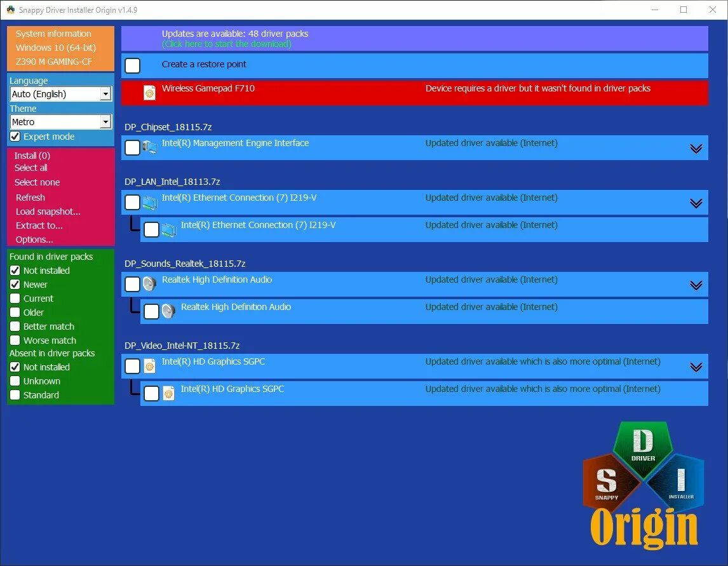
Task: Disable Expert mode checkbox
Action: coord(15,137)
